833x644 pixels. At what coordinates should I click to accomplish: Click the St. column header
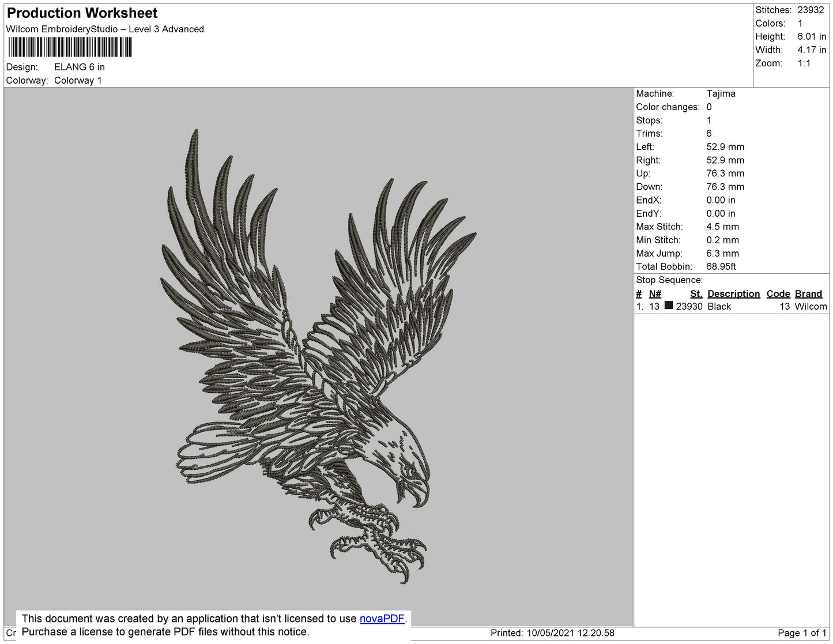696,293
